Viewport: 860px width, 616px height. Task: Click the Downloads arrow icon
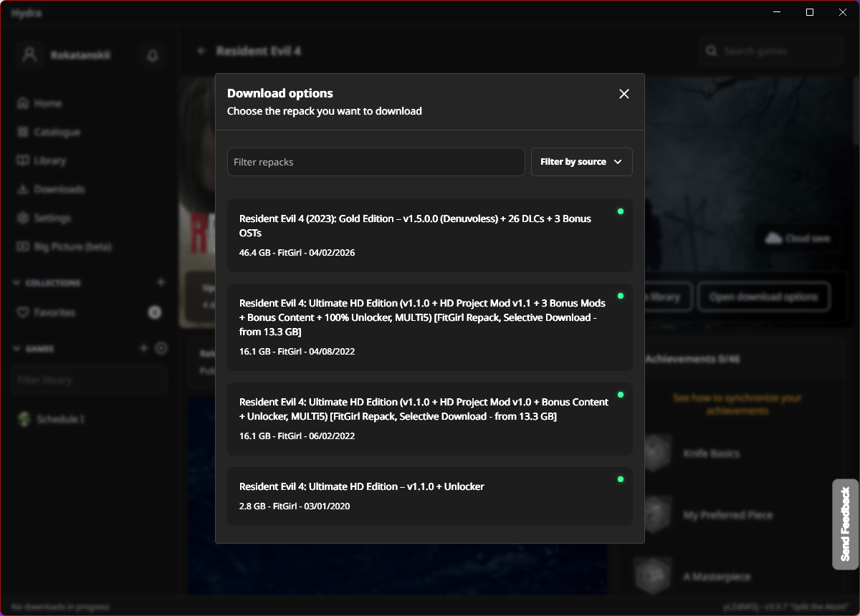pyautogui.click(x=23, y=189)
